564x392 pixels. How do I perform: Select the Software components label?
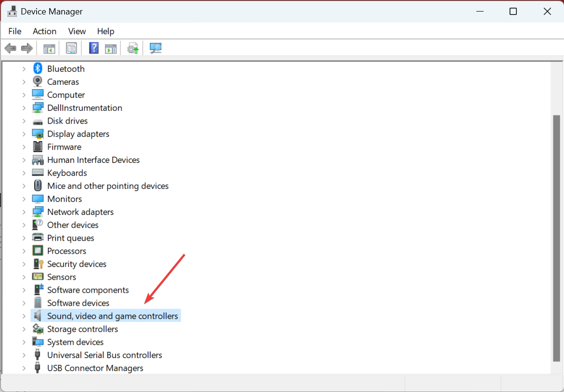click(88, 290)
